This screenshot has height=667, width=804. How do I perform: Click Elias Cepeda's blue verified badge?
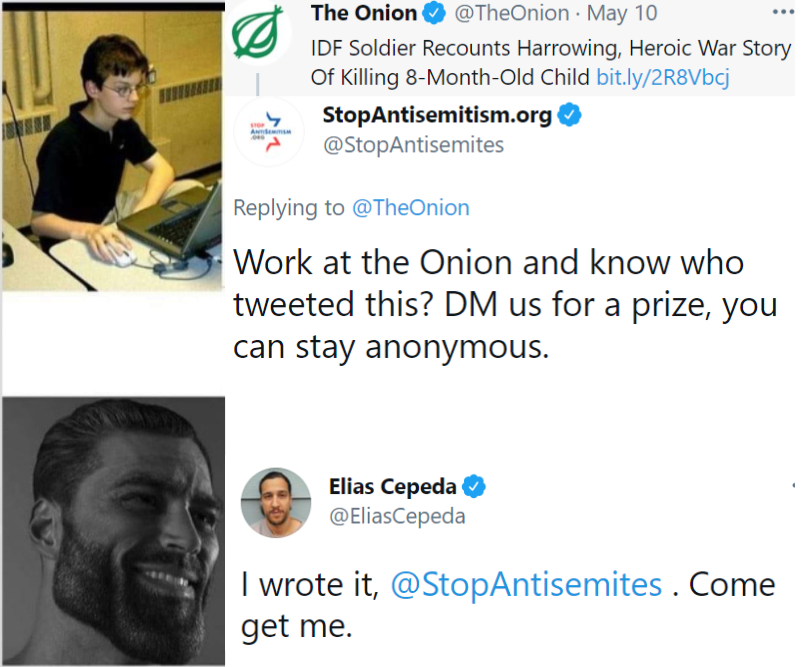pos(474,486)
